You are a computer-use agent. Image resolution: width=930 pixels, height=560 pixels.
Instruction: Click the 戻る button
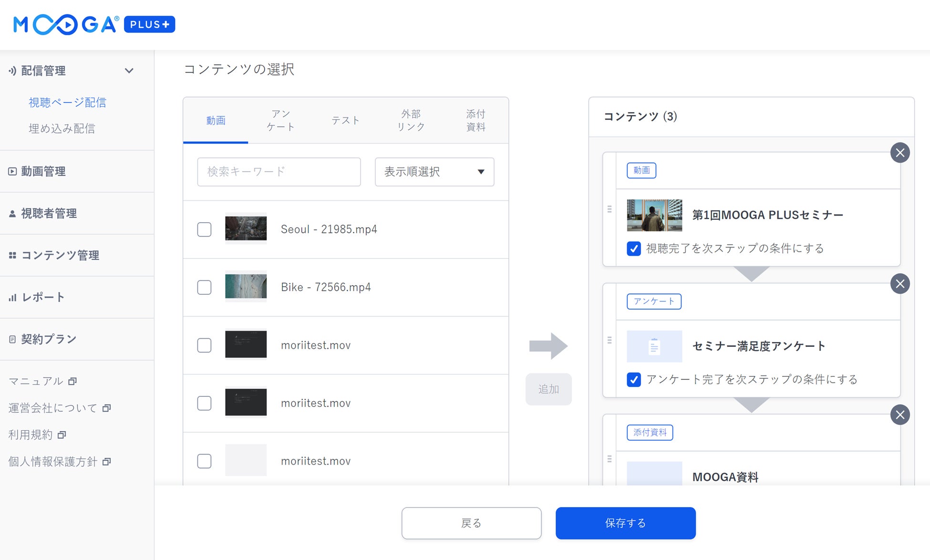click(471, 523)
